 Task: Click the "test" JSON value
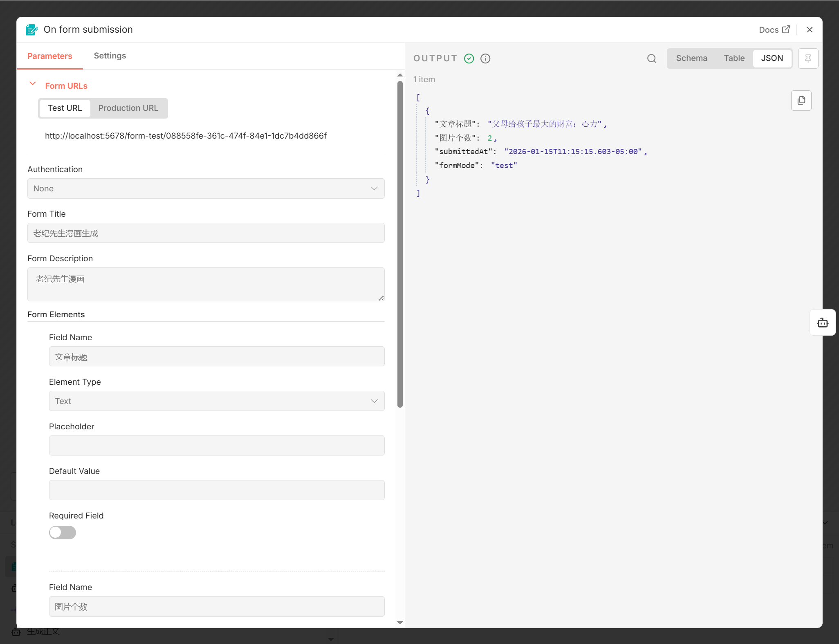504,165
